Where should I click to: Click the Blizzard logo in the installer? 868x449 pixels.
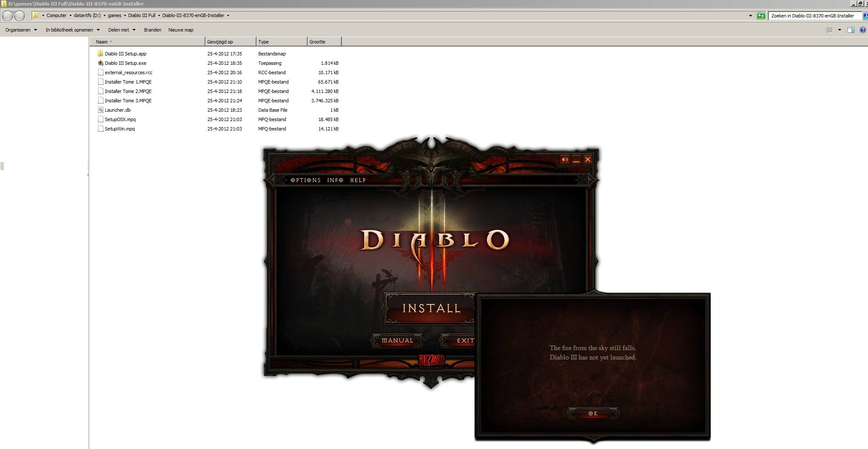pos(431,361)
